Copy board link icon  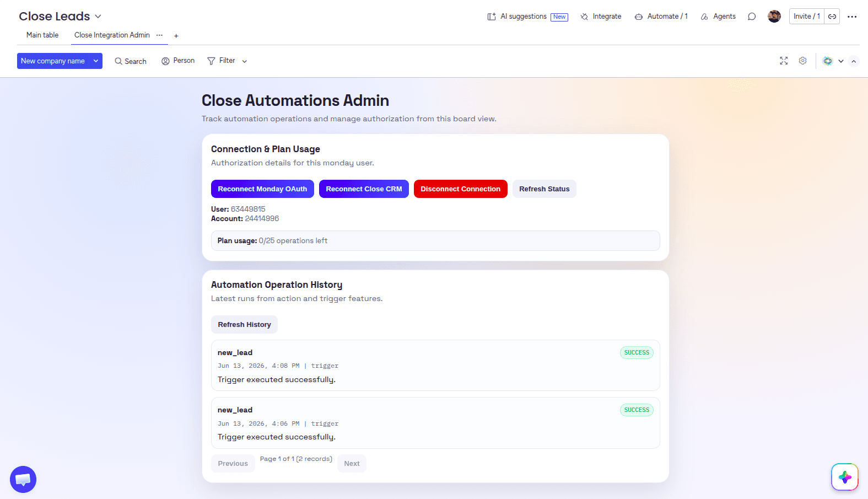point(832,17)
